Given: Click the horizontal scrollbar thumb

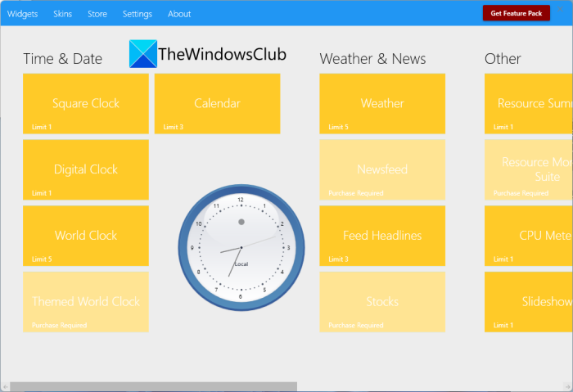Looking at the screenshot, I should coord(154,386).
